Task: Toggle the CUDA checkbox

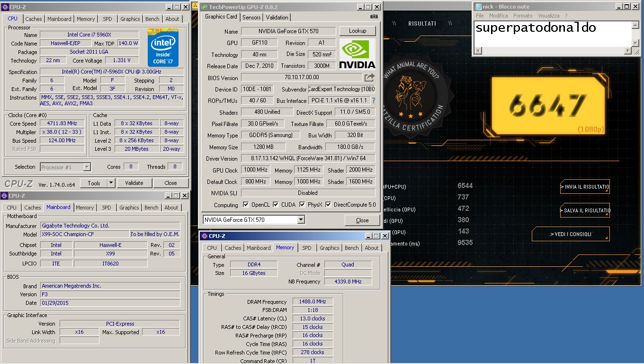Action: pyautogui.click(x=276, y=205)
